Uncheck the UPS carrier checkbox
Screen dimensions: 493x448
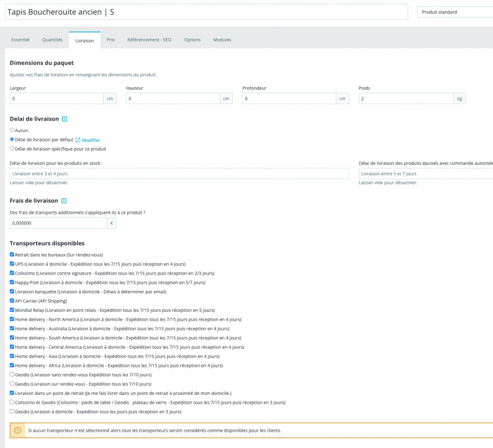[12, 263]
